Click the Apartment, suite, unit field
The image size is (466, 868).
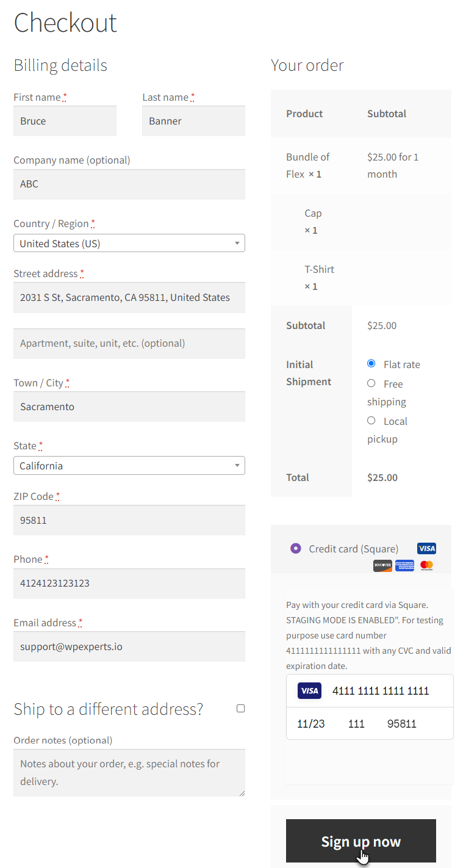[x=129, y=343]
